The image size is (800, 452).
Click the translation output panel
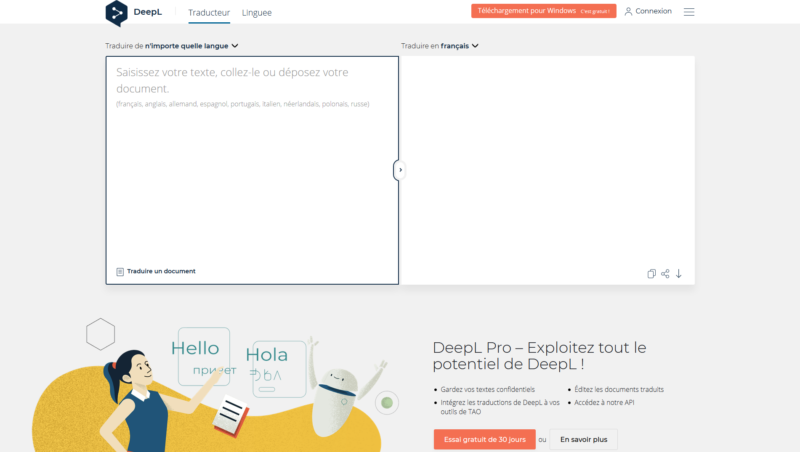[x=548, y=170]
